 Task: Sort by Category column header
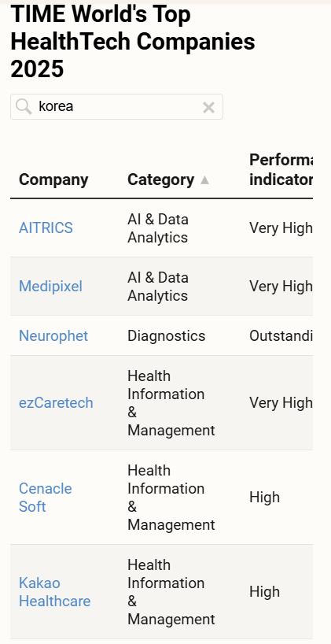pyautogui.click(x=161, y=180)
